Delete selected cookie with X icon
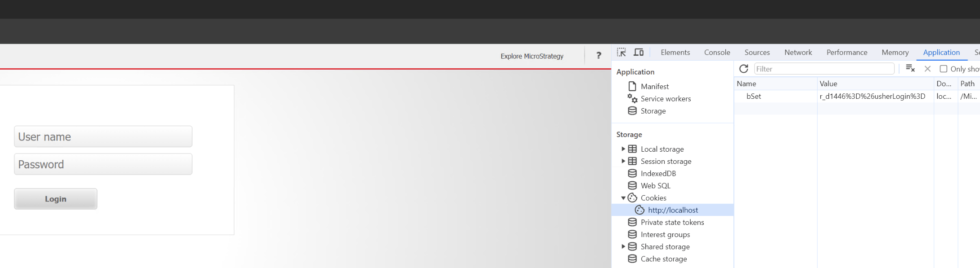980x268 pixels. [928, 69]
